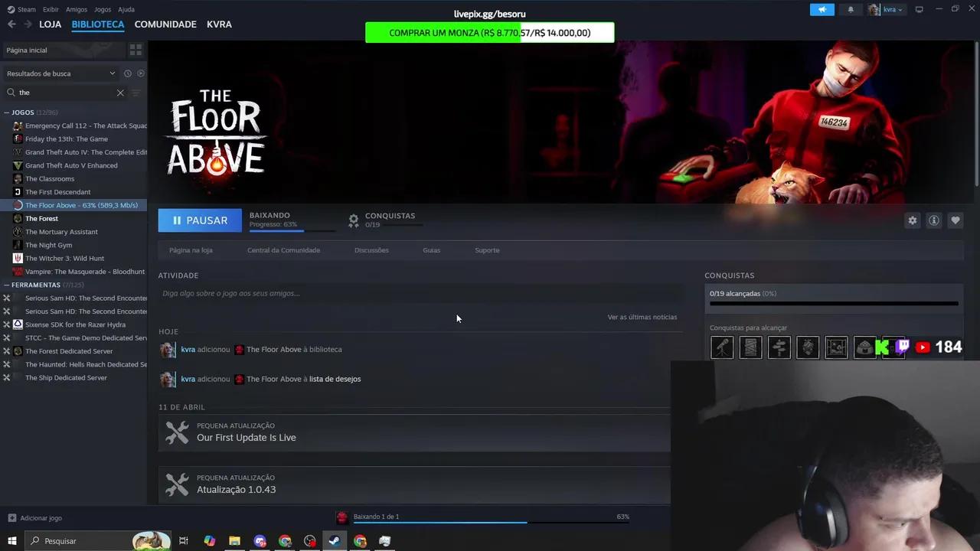Open Resultados de busca dropdown
This screenshot has height=551, width=980.
[x=60, y=73]
